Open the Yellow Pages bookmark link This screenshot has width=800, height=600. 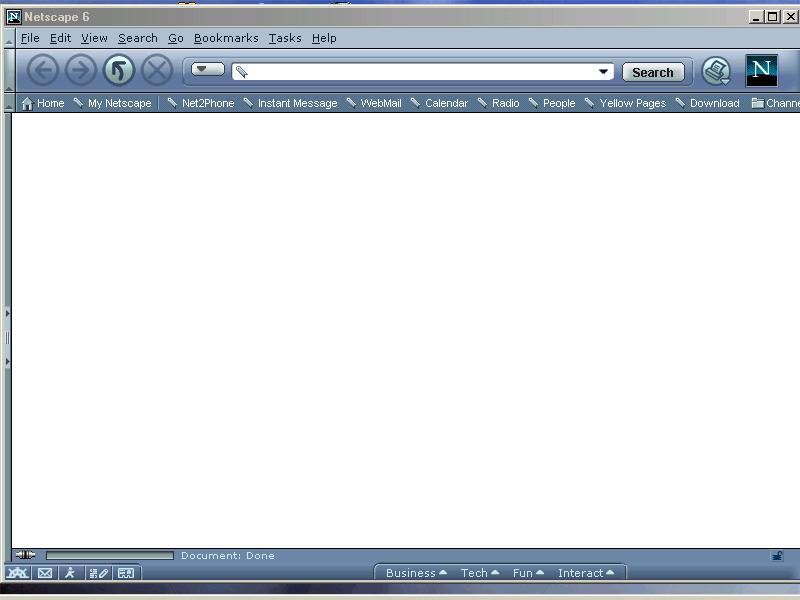[x=626, y=103]
